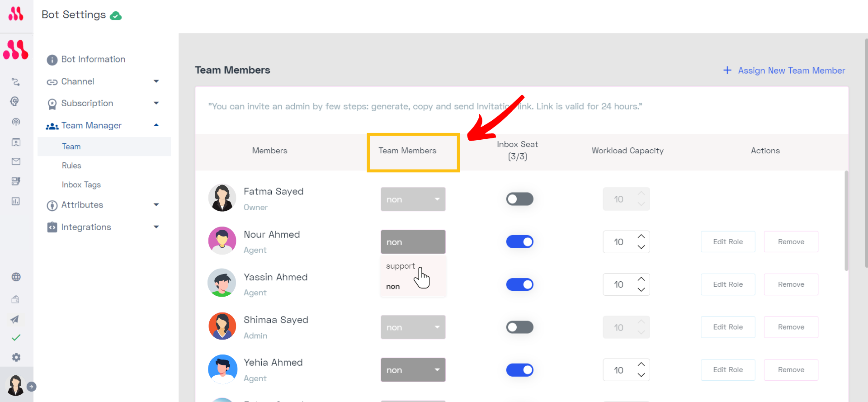Click Assign New Team Member link

(x=792, y=71)
